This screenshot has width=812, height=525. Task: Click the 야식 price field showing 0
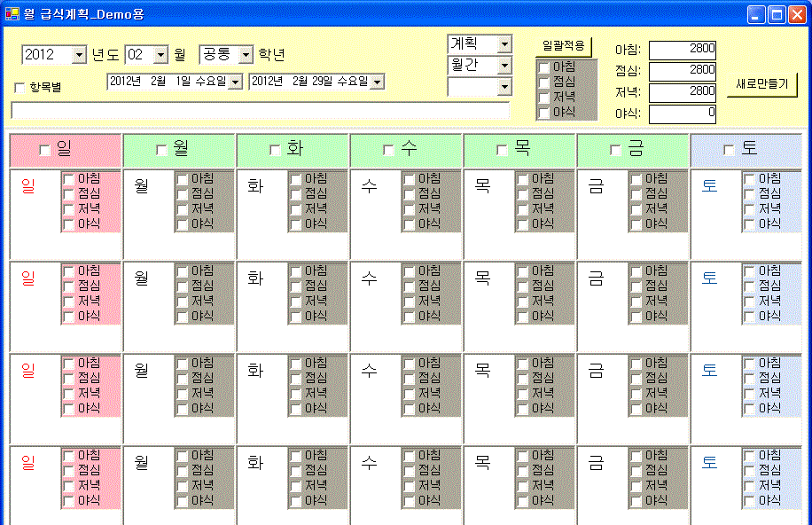click(683, 114)
